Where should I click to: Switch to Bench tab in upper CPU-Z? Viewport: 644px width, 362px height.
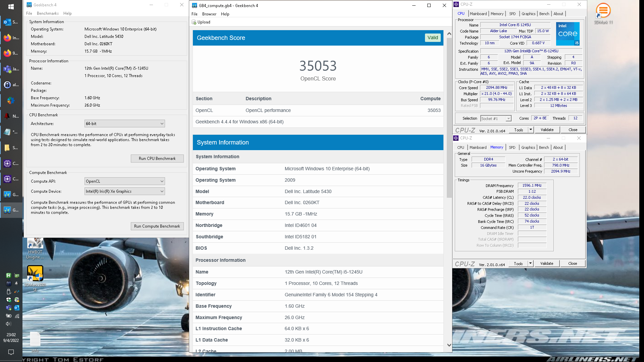[x=544, y=14]
